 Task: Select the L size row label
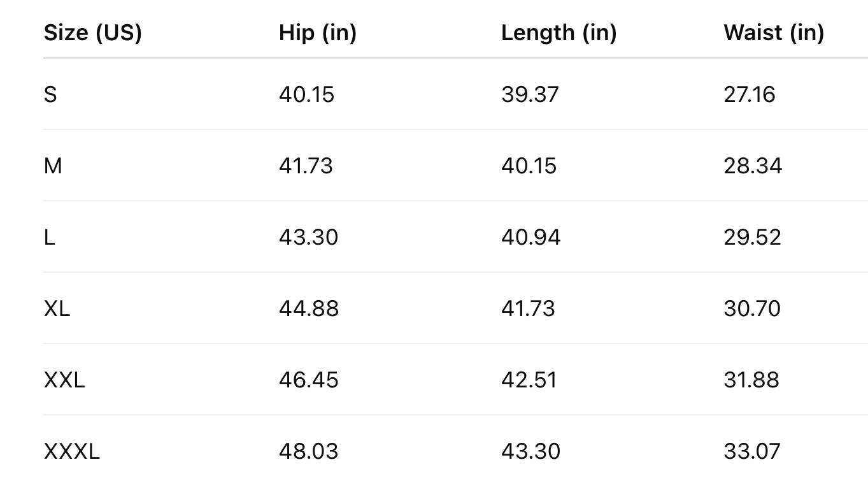coord(50,237)
